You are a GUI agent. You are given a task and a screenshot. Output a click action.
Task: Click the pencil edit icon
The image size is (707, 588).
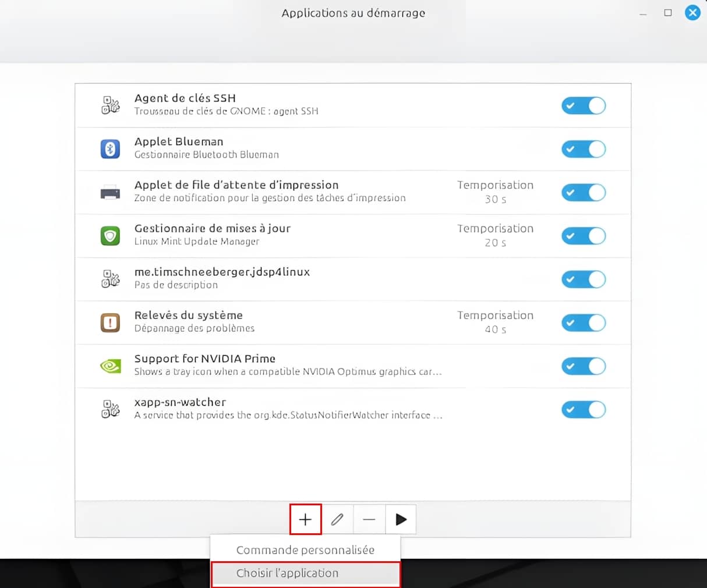(337, 519)
